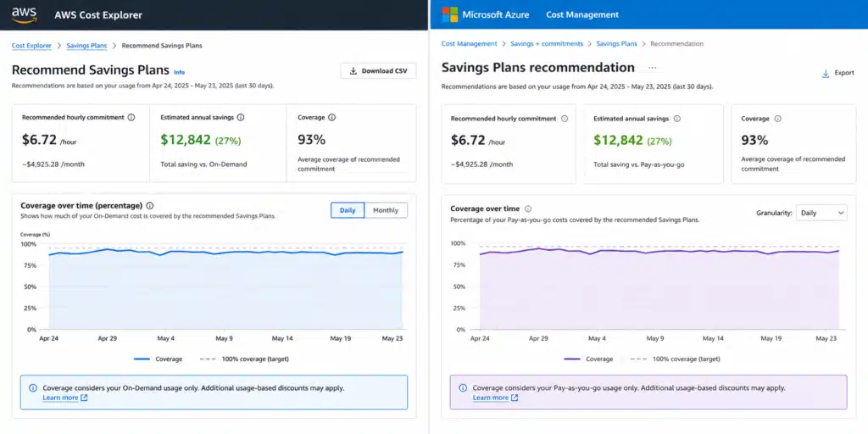Select the Daily granularity toggle in AWS
868x434 pixels.
(x=348, y=210)
